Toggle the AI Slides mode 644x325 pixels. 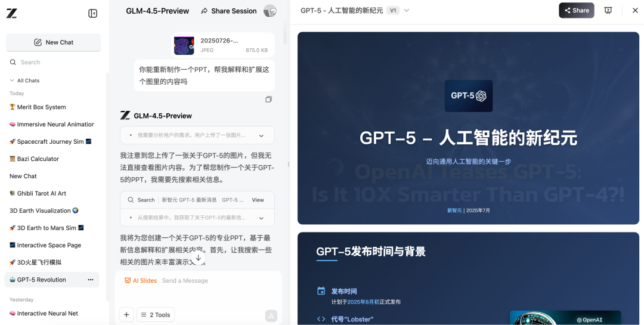141,281
